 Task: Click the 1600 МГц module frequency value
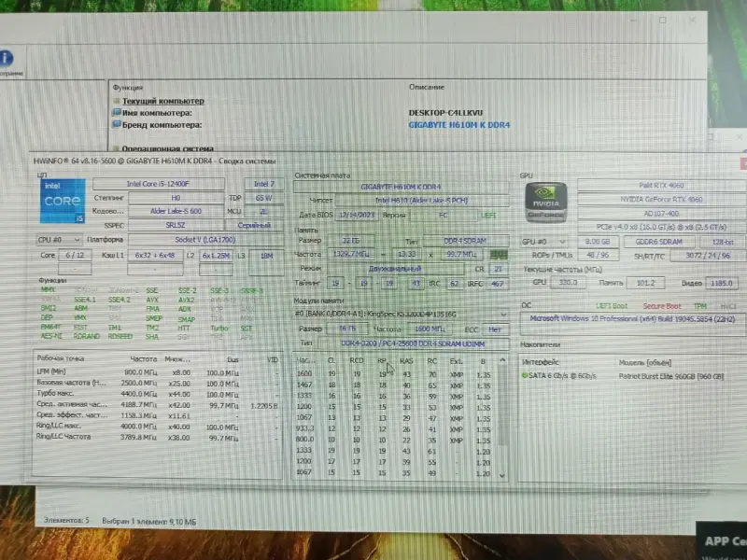[x=430, y=329]
